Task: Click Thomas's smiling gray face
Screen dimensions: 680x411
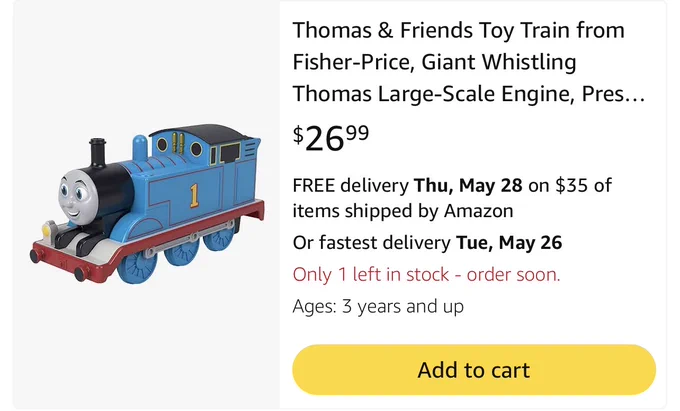Action: [75, 196]
